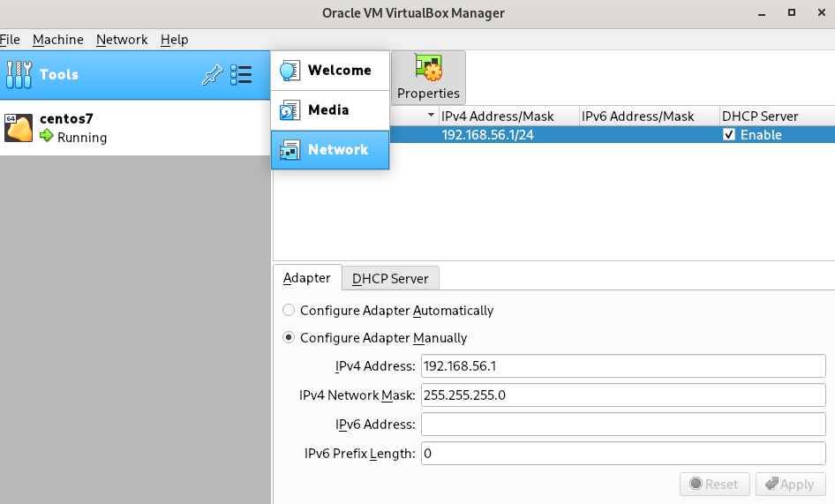Click the IPv6 Address input field
This screenshot has height=504, width=835.
623,425
